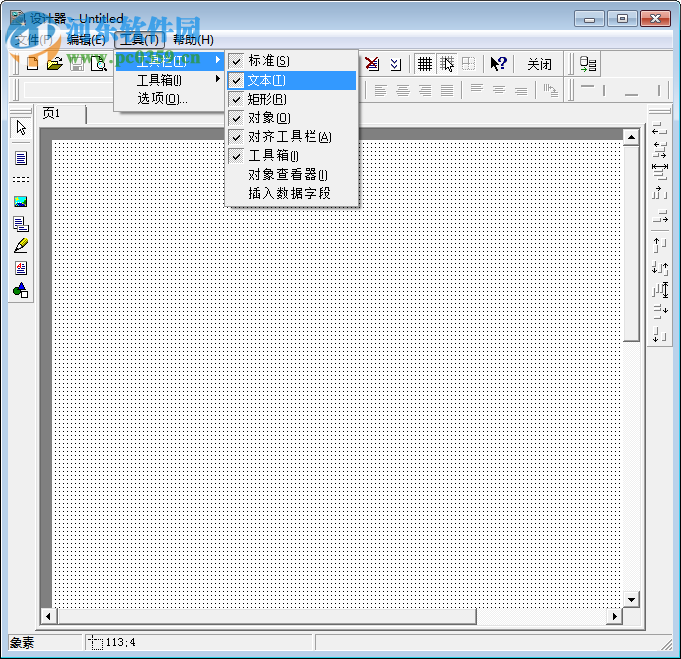Enable 对象查看器(I) in submenu
This screenshot has height=659, width=681.
click(x=292, y=174)
